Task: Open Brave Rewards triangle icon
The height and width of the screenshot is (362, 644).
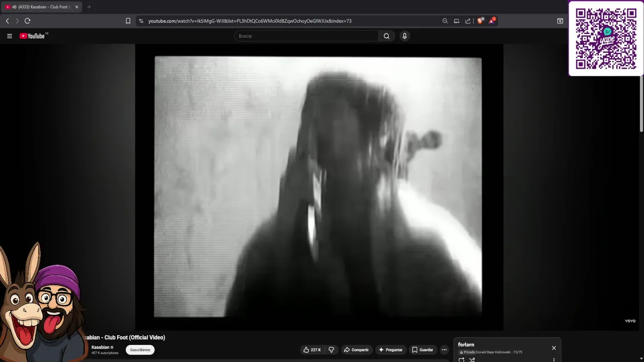Action: [x=492, y=21]
